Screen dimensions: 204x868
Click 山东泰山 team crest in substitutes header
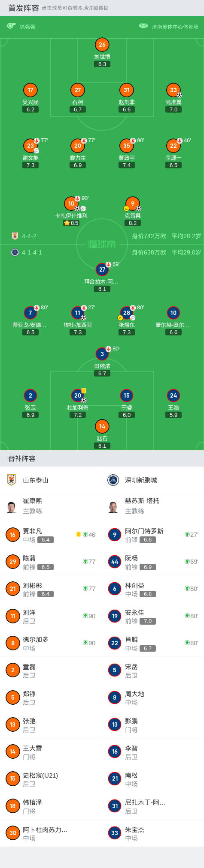(x=12, y=480)
